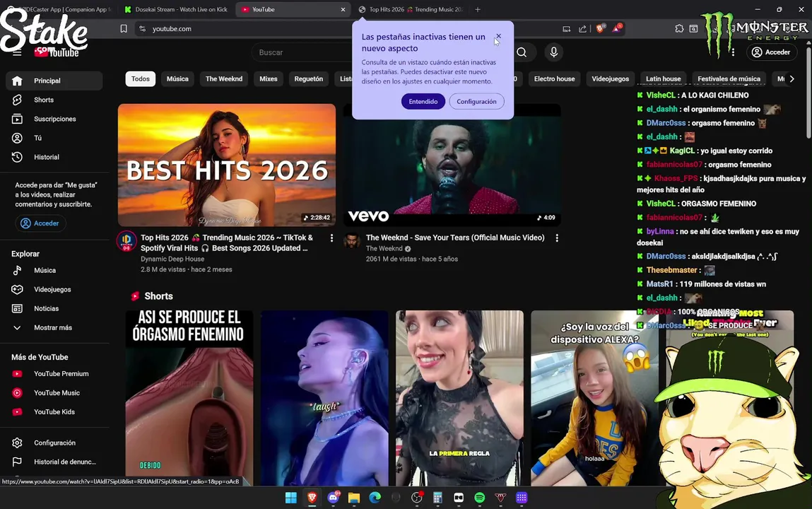The width and height of the screenshot is (812, 509).
Task: Select the Música filter chip
Action: tap(177, 78)
